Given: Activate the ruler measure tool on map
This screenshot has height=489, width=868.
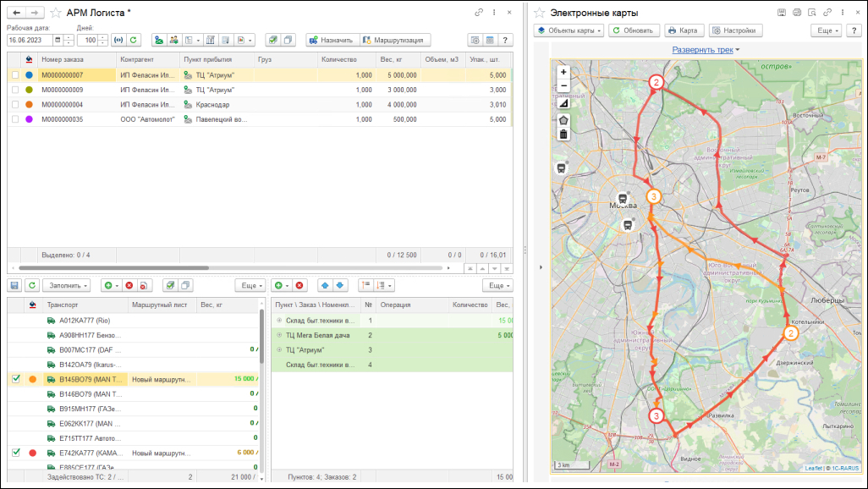Looking at the screenshot, I should pos(563,103).
